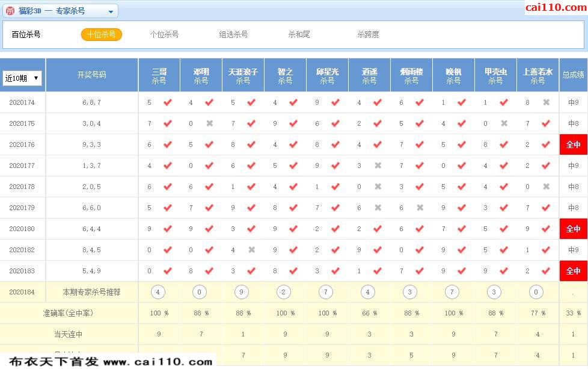Click the red 福彩 logo icon
The height and width of the screenshot is (369, 588).
tap(10, 11)
